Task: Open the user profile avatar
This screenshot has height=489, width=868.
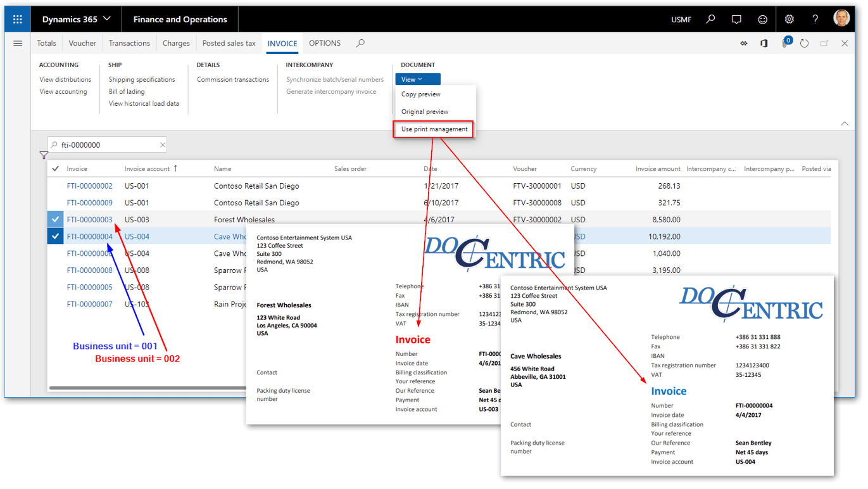Action: (841, 19)
